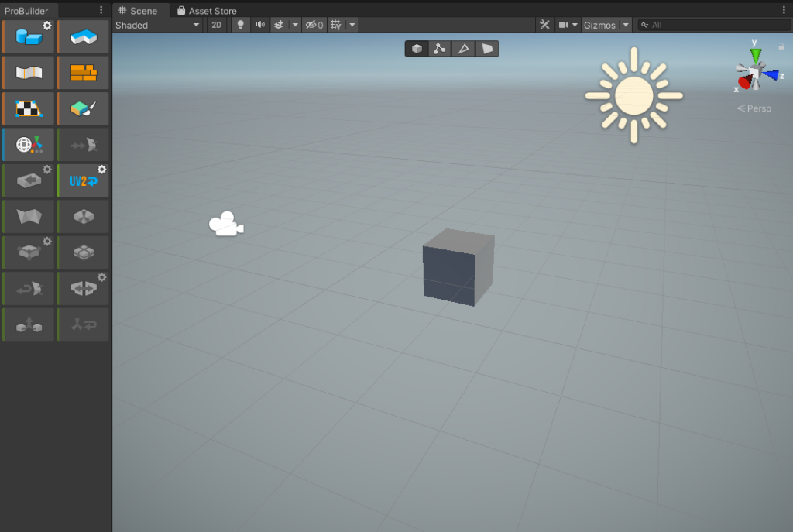Open the scene camera settings dropdown

point(568,25)
